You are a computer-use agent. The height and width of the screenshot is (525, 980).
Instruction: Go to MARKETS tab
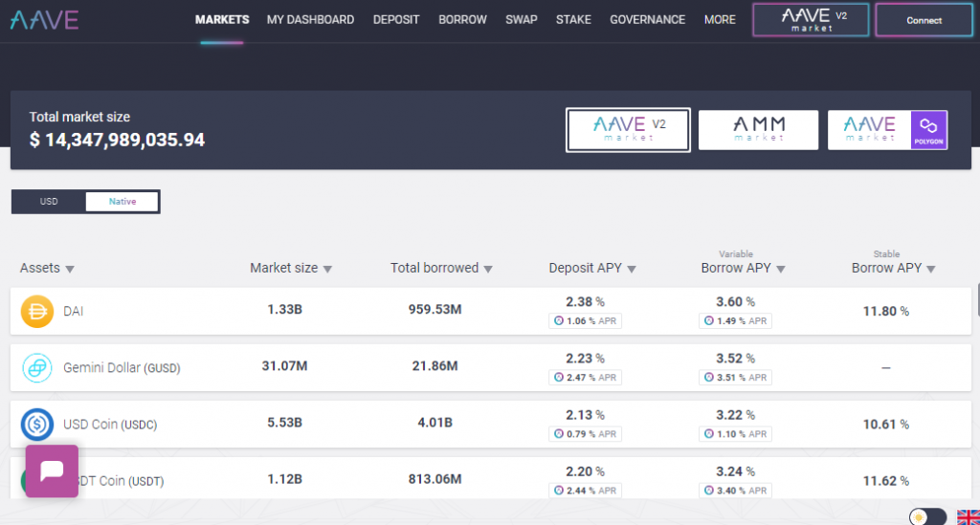coord(222,20)
